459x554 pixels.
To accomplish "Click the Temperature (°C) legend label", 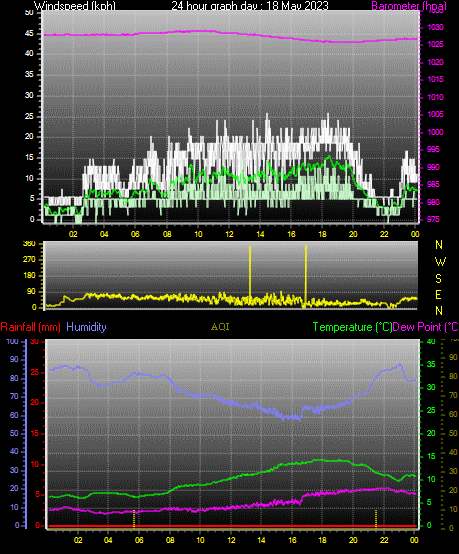I will click(x=352, y=327).
